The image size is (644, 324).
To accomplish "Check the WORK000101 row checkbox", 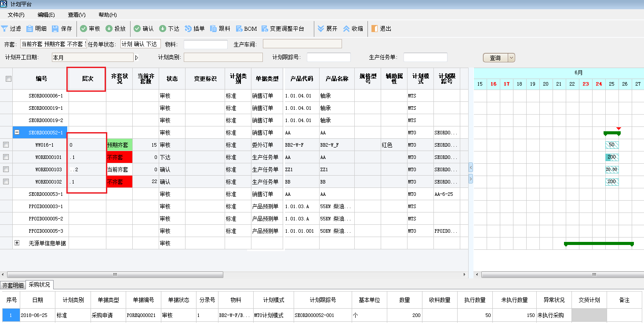I will pos(6,157).
